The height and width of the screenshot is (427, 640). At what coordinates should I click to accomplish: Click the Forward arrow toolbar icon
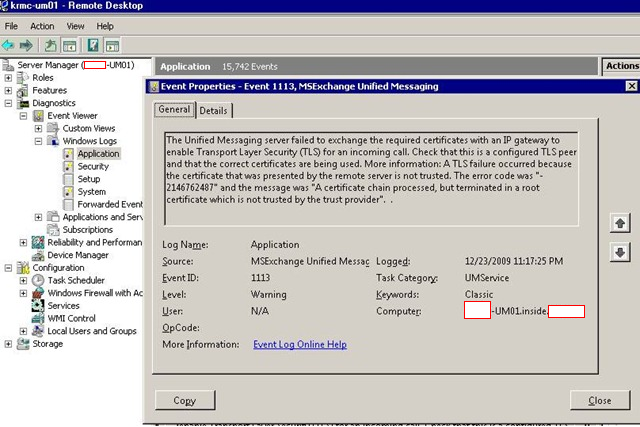point(26,45)
